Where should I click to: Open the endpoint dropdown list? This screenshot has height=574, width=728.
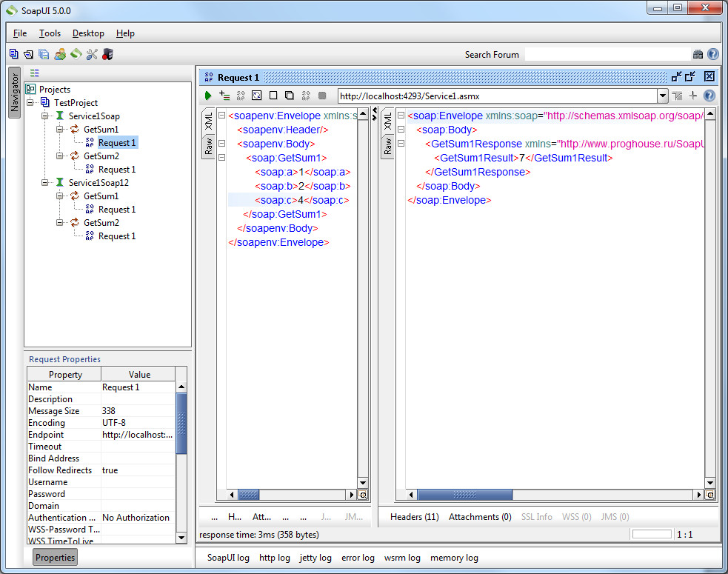point(663,96)
